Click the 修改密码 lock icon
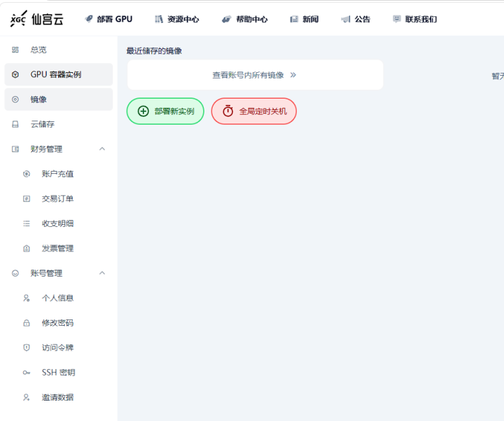Viewport: 504px width, 421px height. click(x=27, y=323)
